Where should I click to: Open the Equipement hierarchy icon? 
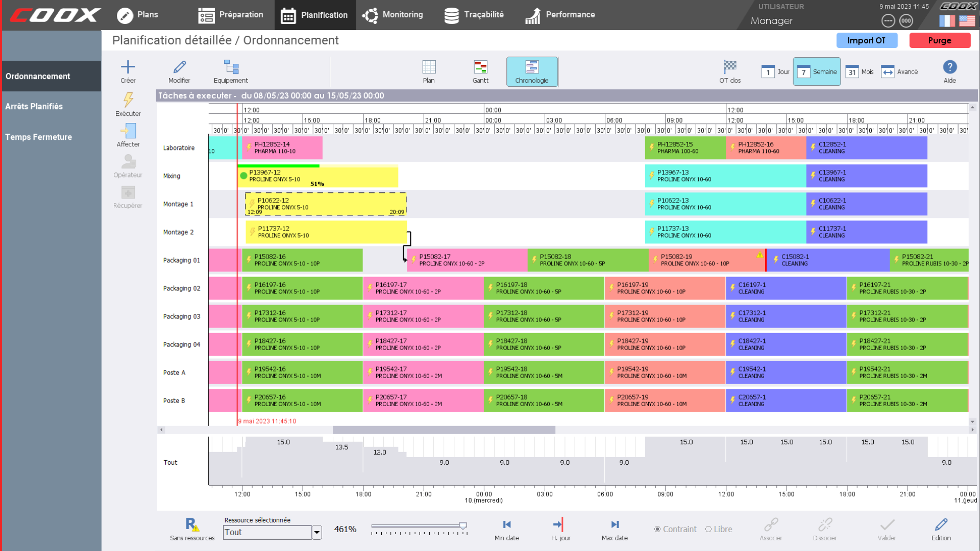tap(231, 67)
